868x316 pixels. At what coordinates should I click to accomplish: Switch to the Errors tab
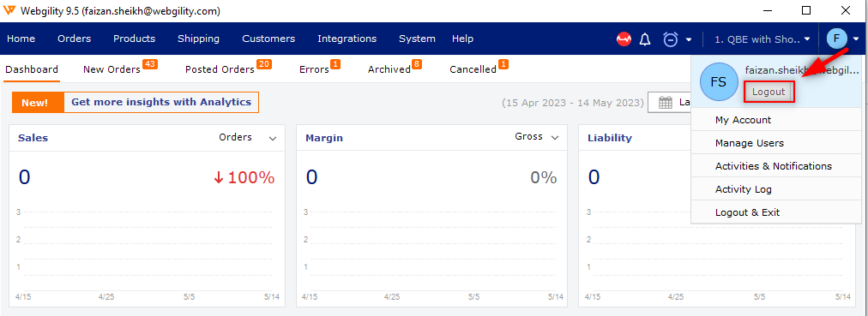point(314,69)
